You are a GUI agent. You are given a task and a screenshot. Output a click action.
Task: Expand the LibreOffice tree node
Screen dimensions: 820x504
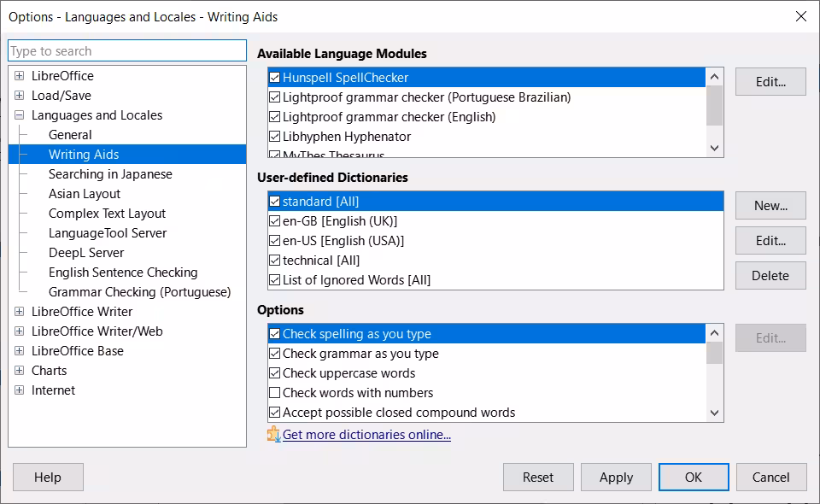[x=20, y=76]
